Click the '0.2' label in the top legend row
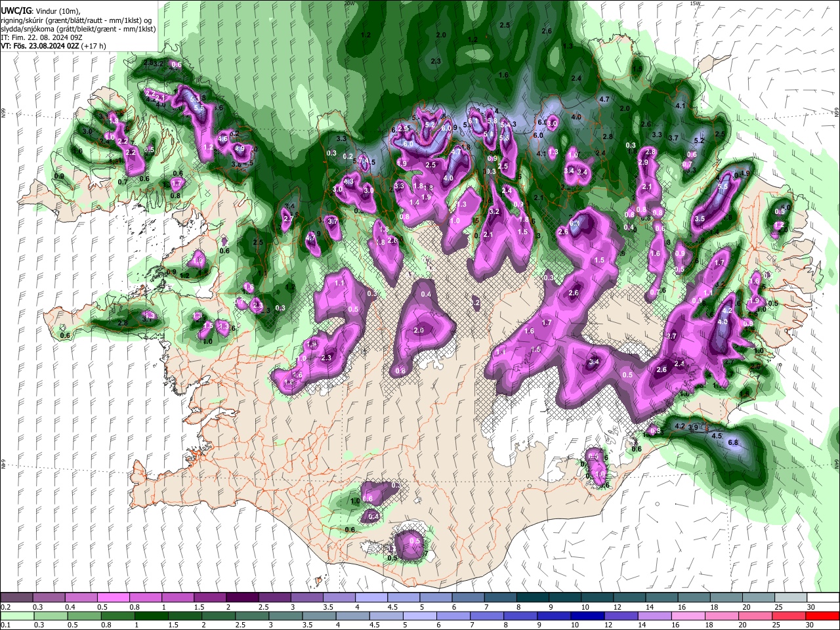Image resolution: width=840 pixels, height=630 pixels. 5,607
